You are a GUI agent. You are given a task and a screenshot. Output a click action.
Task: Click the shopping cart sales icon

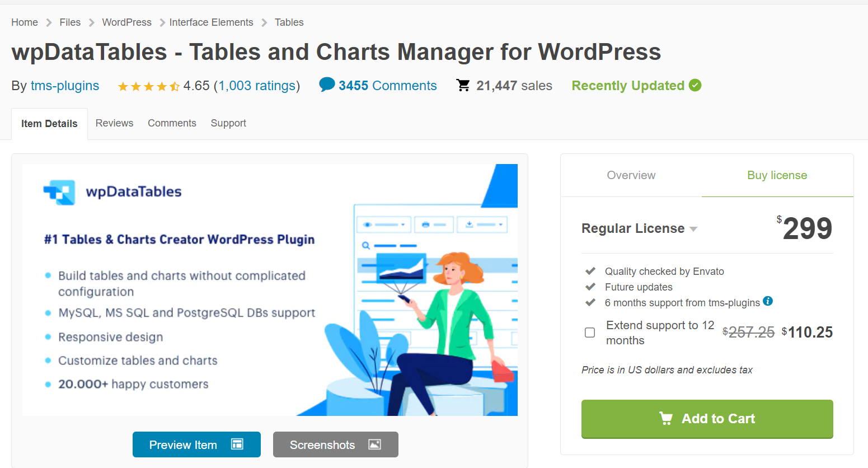pyautogui.click(x=463, y=85)
